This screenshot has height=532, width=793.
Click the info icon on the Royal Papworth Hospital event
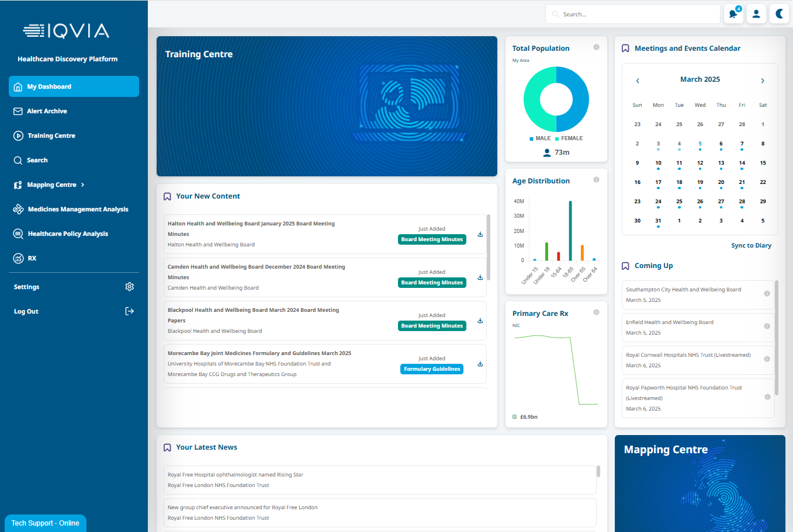pos(767,397)
